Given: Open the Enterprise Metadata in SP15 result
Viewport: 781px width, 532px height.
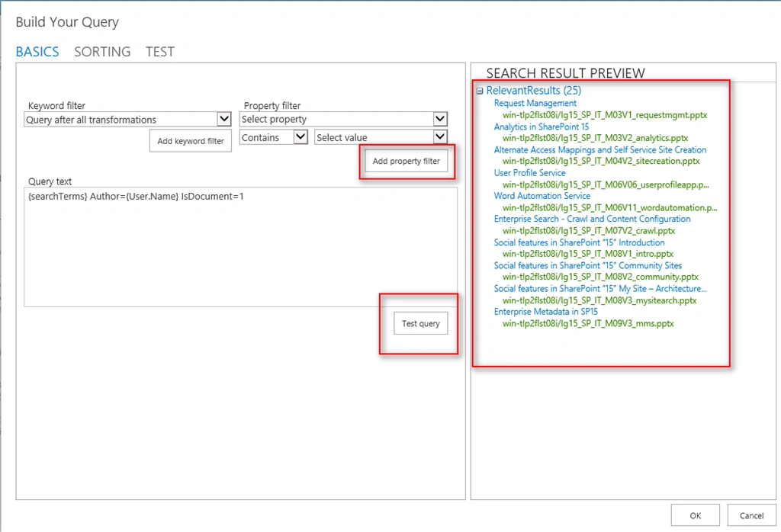Looking at the screenshot, I should [x=545, y=312].
